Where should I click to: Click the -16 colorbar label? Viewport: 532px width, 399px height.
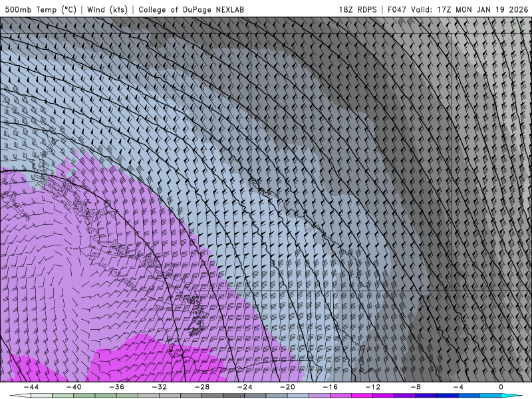(330, 387)
